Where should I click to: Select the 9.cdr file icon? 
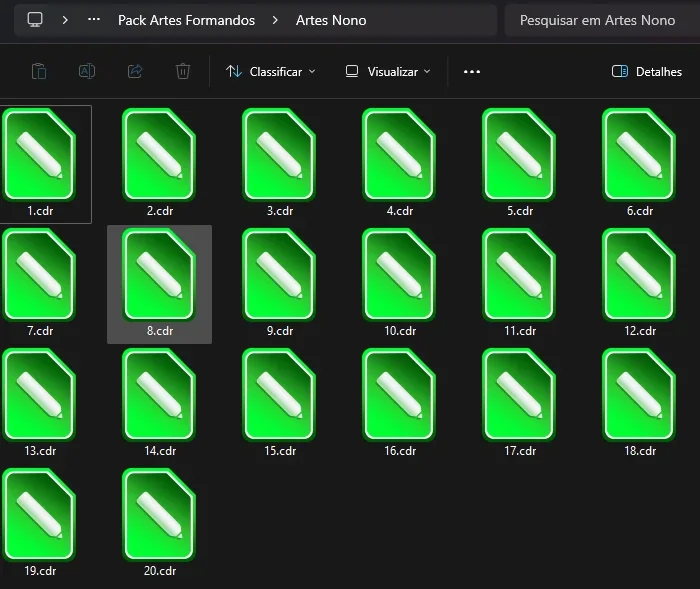click(x=279, y=274)
